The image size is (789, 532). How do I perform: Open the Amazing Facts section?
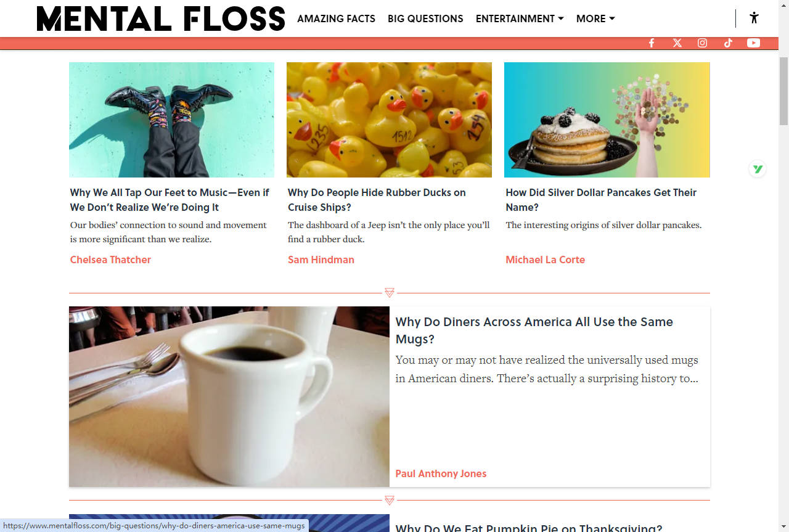(336, 18)
